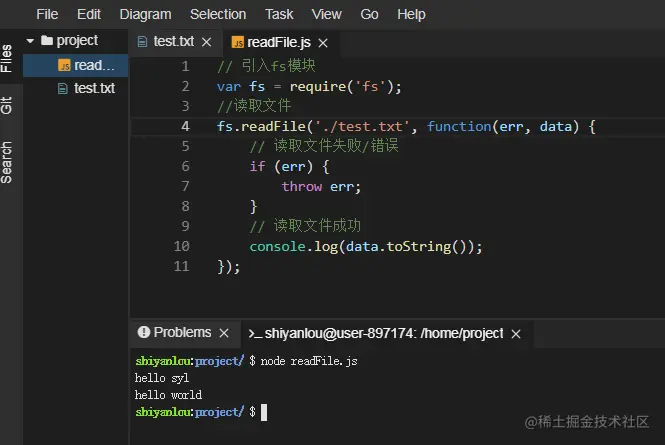Click the project folder icon
This screenshot has width=665, height=445.
click(x=47, y=40)
